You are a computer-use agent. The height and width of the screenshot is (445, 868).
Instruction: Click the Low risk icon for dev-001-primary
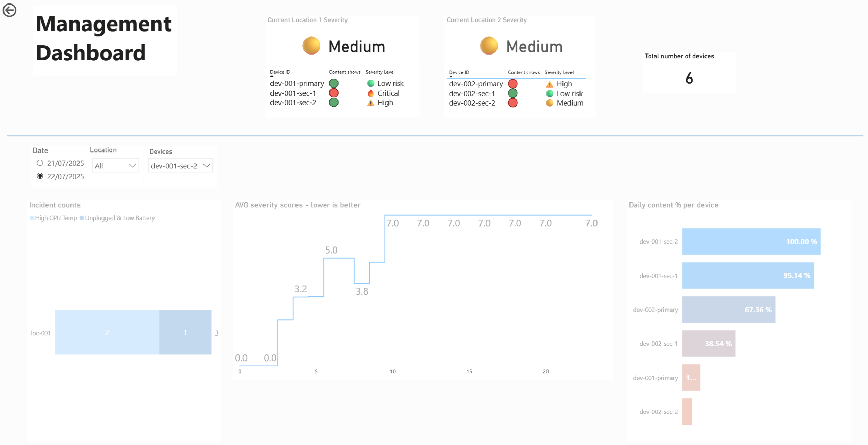[370, 83]
